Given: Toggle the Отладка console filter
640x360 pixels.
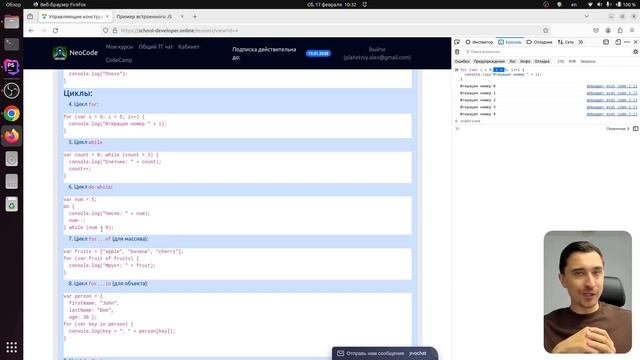Looking at the screenshot, I should tap(542, 61).
